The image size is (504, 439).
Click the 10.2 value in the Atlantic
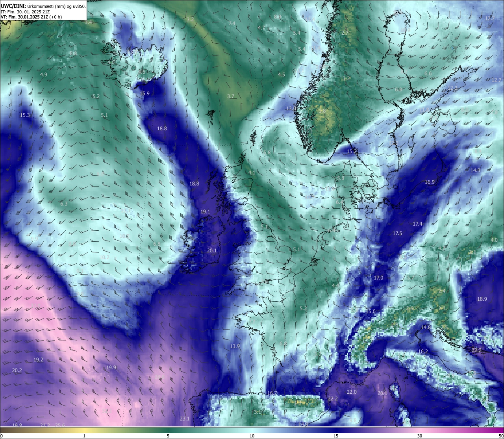[104, 257]
